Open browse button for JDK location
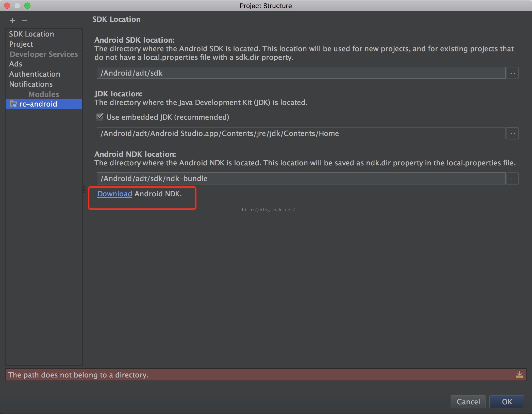The height and width of the screenshot is (414, 532). (x=513, y=133)
